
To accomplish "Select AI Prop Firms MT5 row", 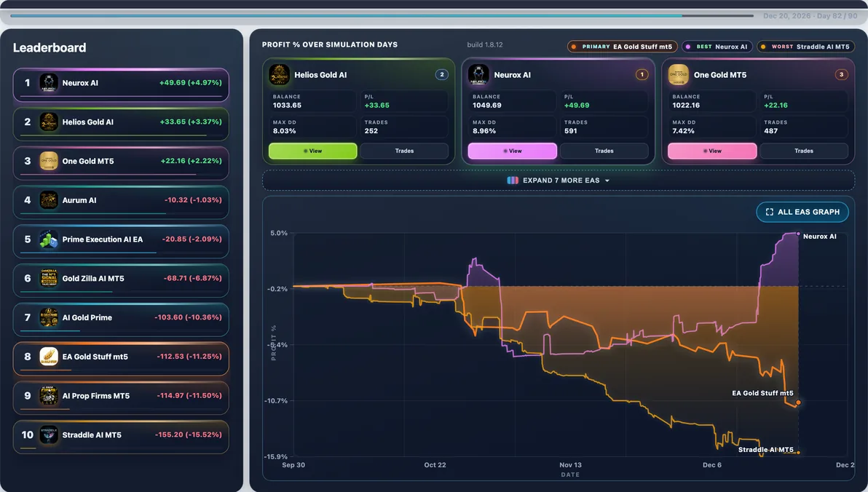I will tap(121, 397).
